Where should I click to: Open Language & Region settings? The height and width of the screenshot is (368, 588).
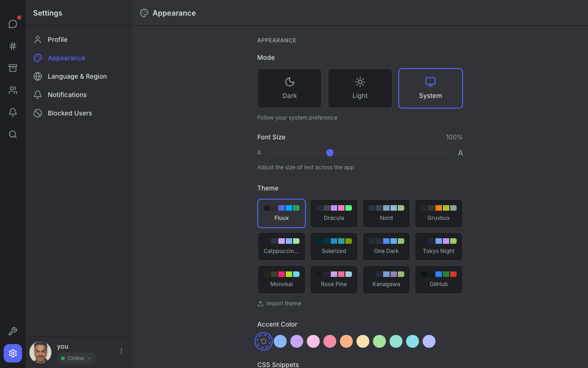click(77, 76)
